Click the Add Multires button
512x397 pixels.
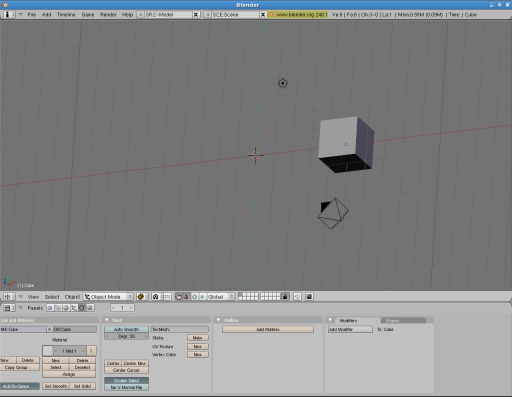[x=268, y=329]
